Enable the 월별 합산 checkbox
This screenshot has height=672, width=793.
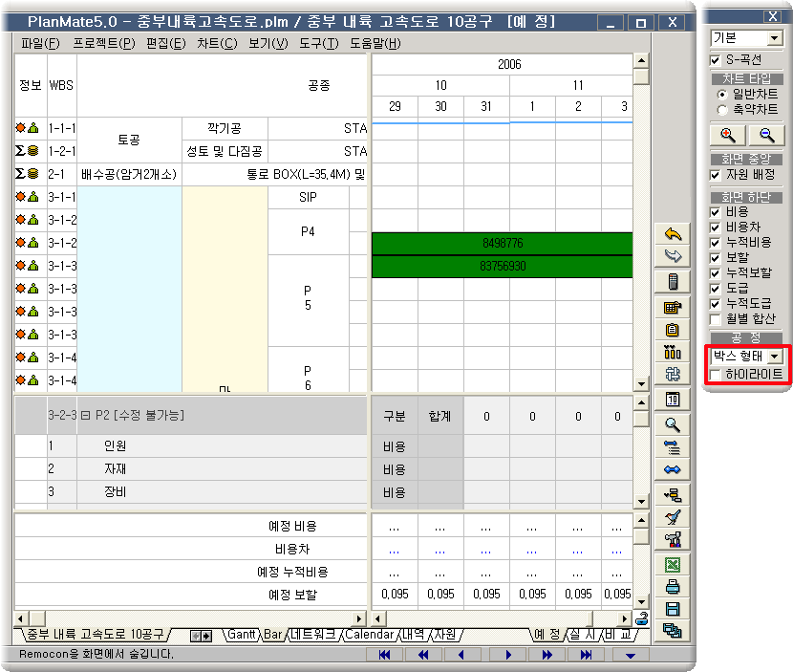click(x=716, y=318)
